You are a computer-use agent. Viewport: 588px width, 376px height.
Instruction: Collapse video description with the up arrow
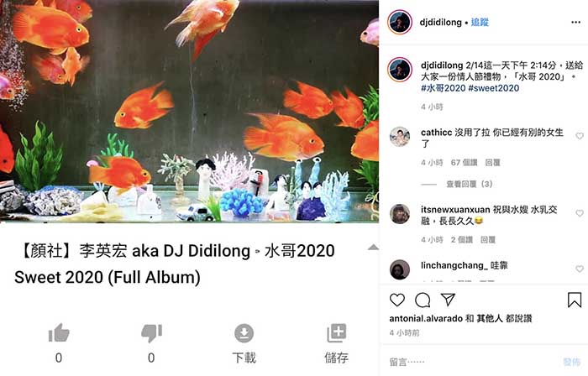(x=373, y=248)
